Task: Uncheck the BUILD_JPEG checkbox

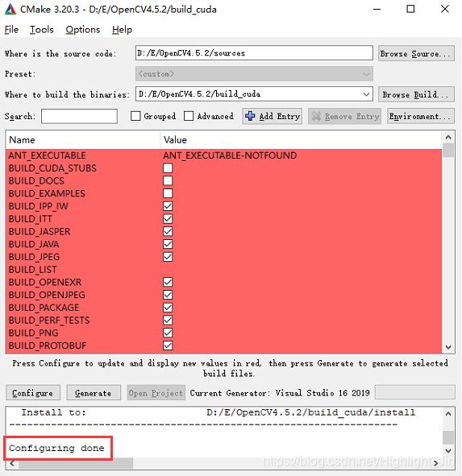Action: (168, 257)
